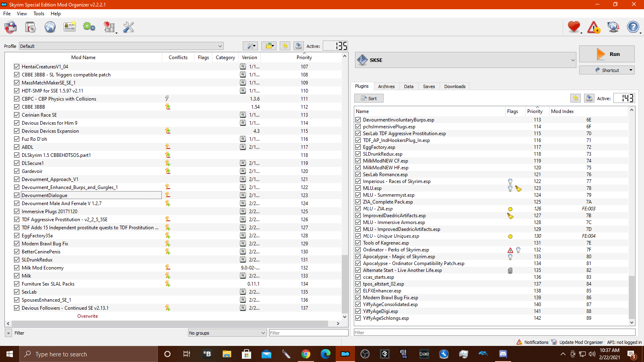Toggle the MLU.esp plugin checkbox

coord(358,188)
